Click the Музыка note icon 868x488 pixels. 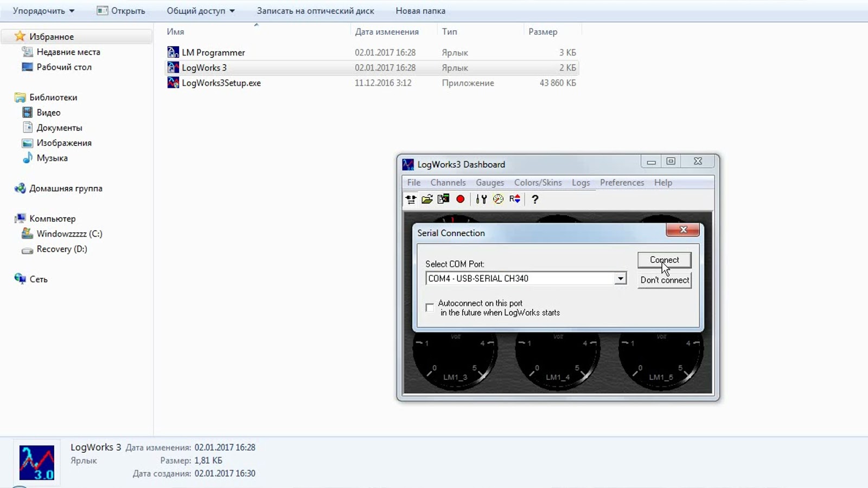pos(27,158)
